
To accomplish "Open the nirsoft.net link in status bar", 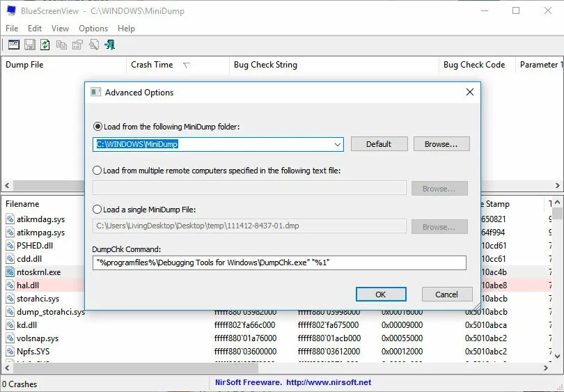I will click(329, 382).
